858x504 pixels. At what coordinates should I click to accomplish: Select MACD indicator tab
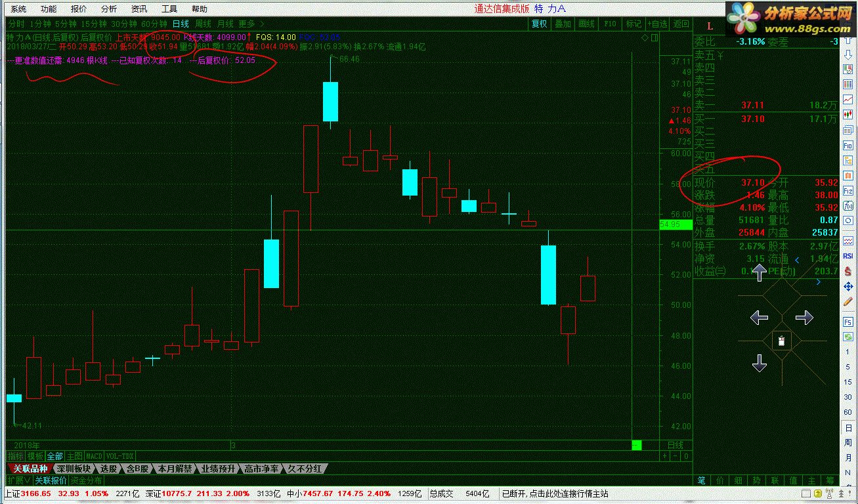point(95,456)
